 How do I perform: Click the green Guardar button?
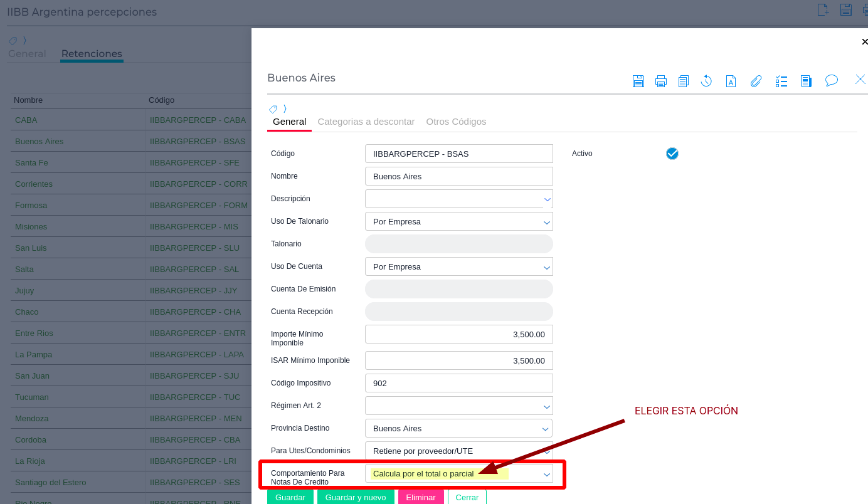click(290, 497)
